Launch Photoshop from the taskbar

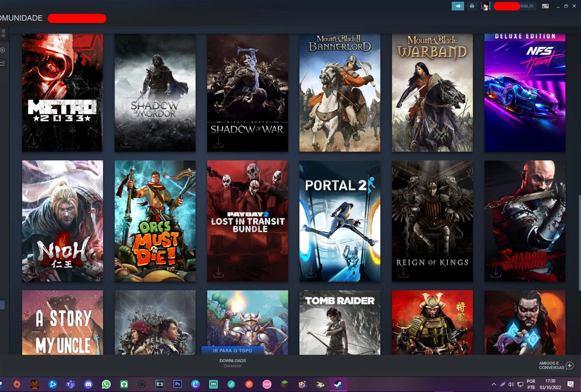pyautogui.click(x=178, y=384)
